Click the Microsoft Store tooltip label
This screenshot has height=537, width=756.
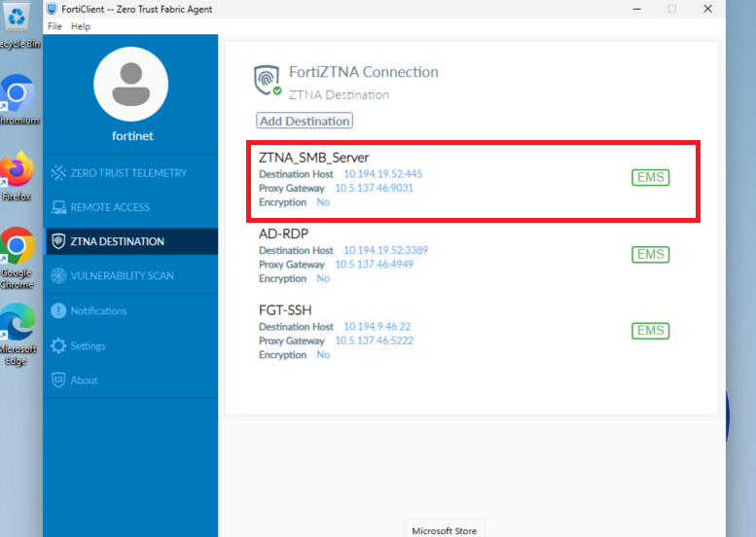tap(444, 530)
